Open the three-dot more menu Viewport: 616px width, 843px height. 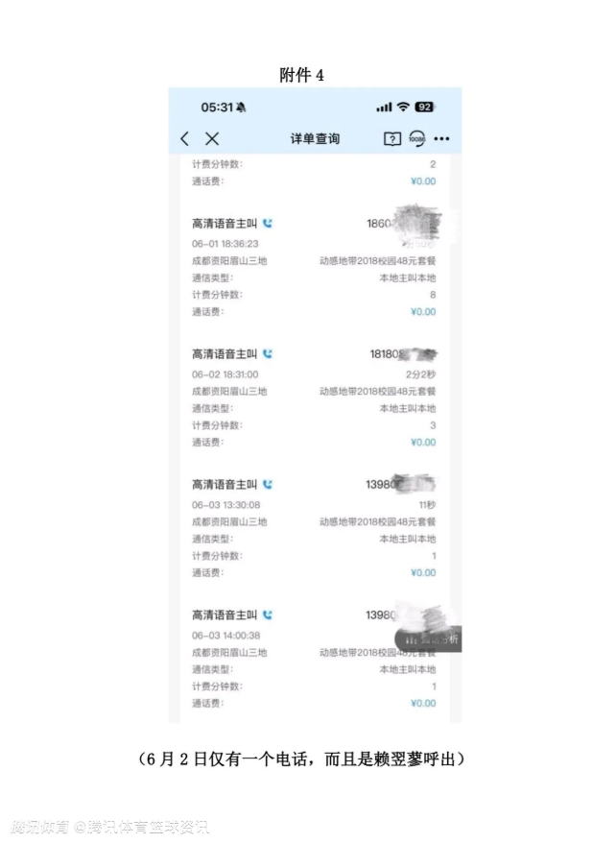pyautogui.click(x=442, y=138)
